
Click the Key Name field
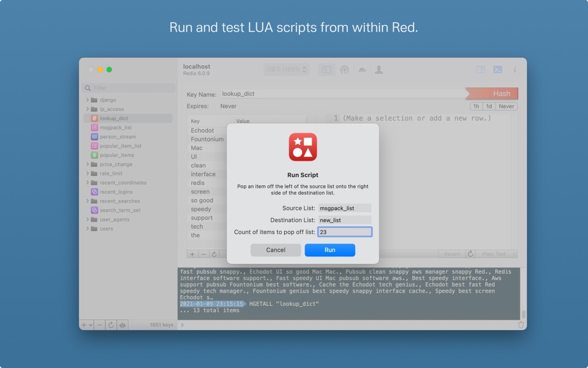tap(343, 94)
